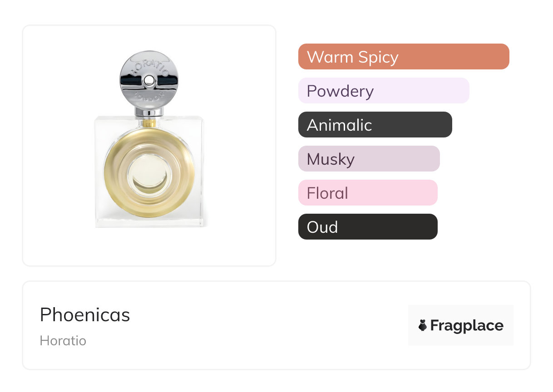553x392 pixels.
Task: Open the perfume bottle product image
Action: (149, 145)
